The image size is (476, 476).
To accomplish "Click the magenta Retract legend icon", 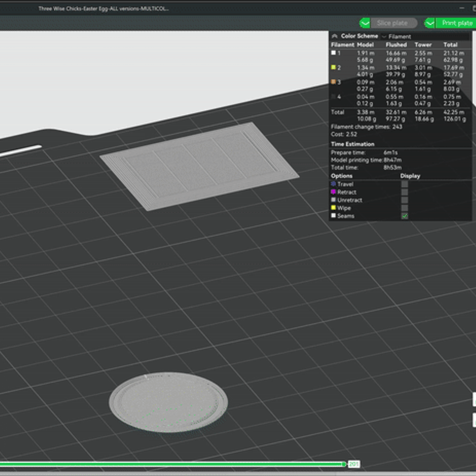I will click(333, 192).
